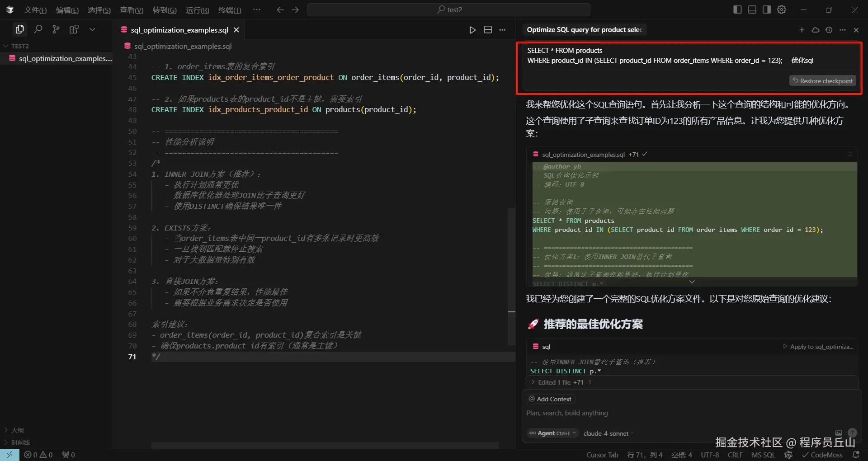Click CodeMoss status bar item
868x461 pixels.
[822, 455]
